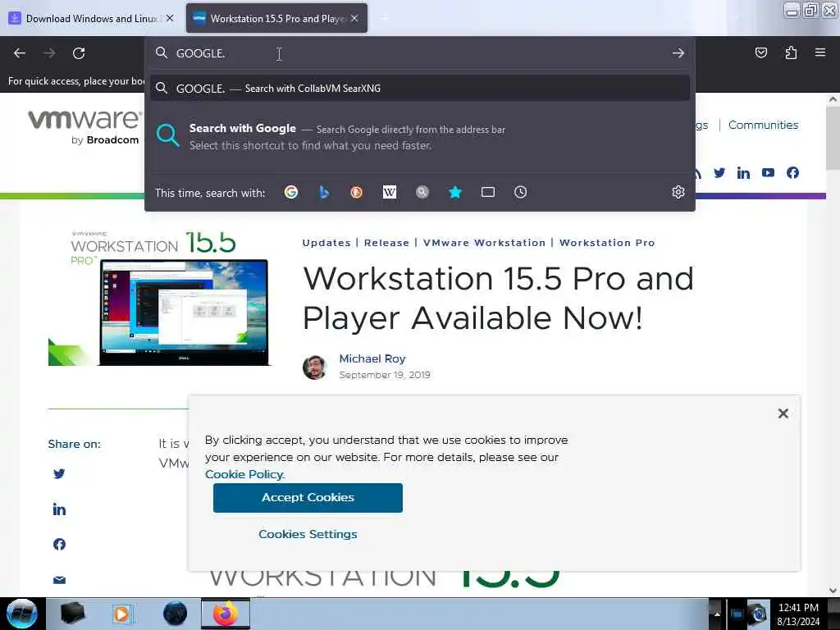840x630 pixels.
Task: Close the cookie consent banner
Action: pyautogui.click(x=783, y=413)
